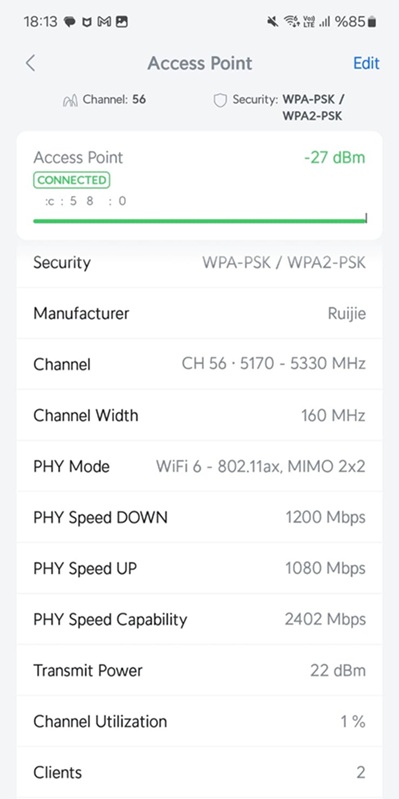Tap the security shield icon

pyautogui.click(x=220, y=100)
